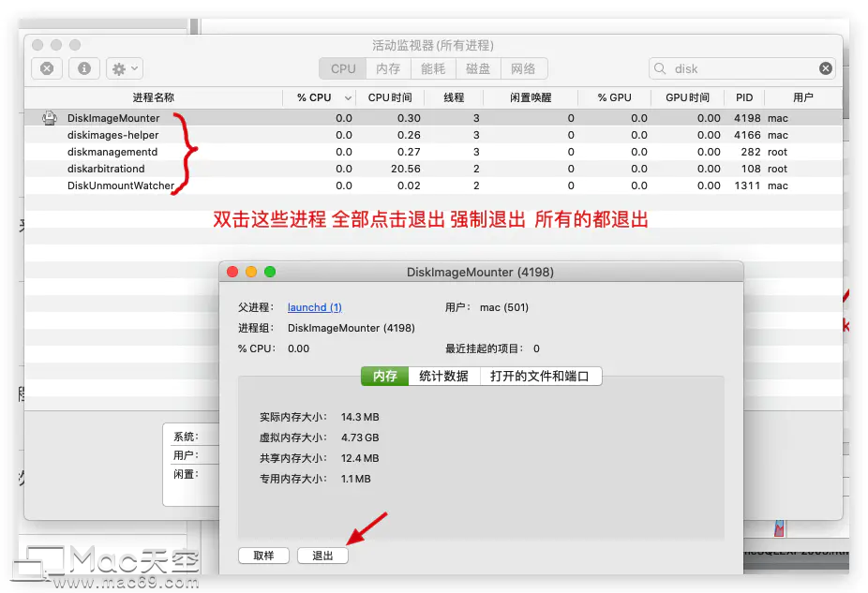Switch to the 网络 tab

523,68
